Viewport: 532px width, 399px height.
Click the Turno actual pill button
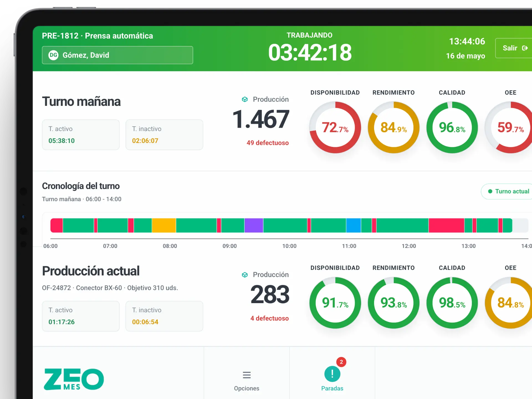click(507, 191)
